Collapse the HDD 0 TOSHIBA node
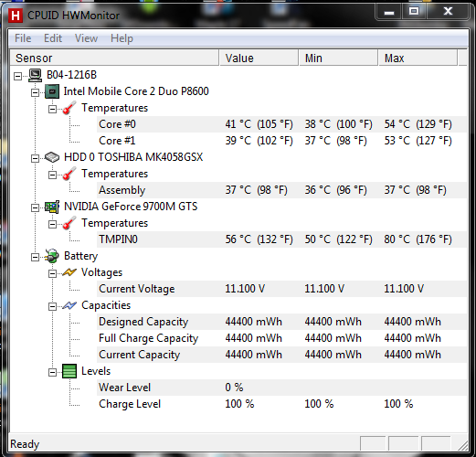476x457 pixels. (36, 158)
